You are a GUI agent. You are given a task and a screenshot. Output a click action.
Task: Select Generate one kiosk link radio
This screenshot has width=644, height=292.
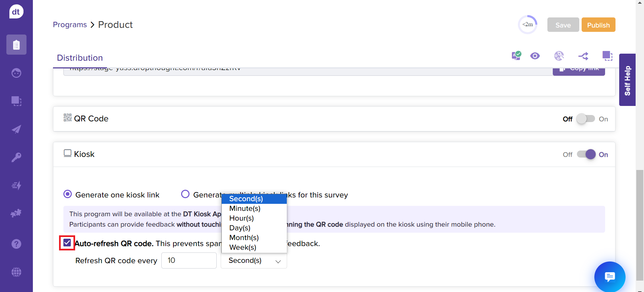click(x=68, y=194)
